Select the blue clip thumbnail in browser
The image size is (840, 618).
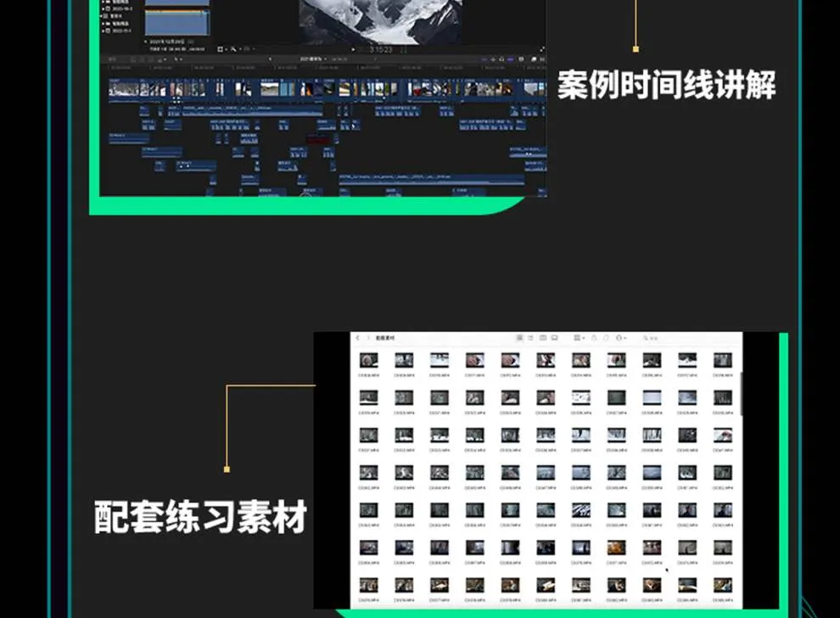point(176,20)
